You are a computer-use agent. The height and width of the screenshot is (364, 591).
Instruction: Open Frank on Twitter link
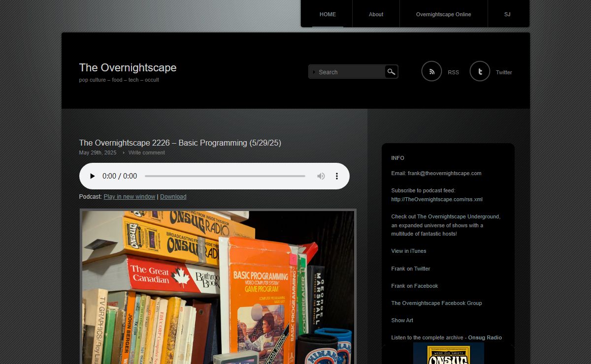(x=411, y=269)
